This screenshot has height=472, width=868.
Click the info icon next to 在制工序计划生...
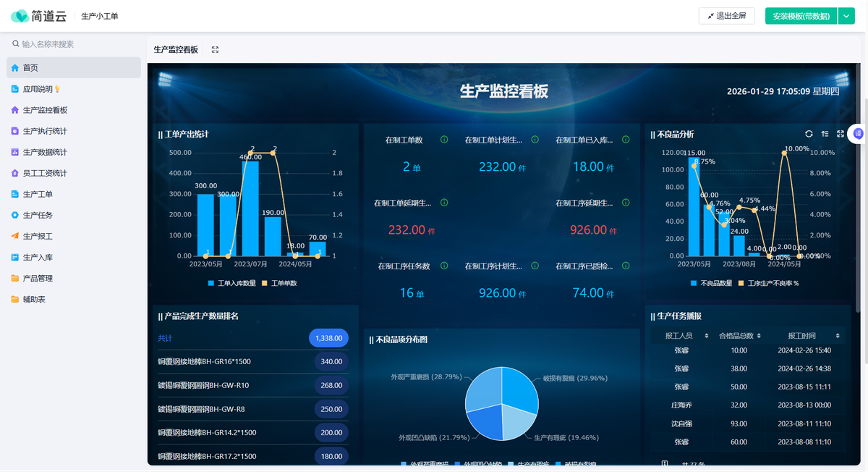[x=535, y=266]
